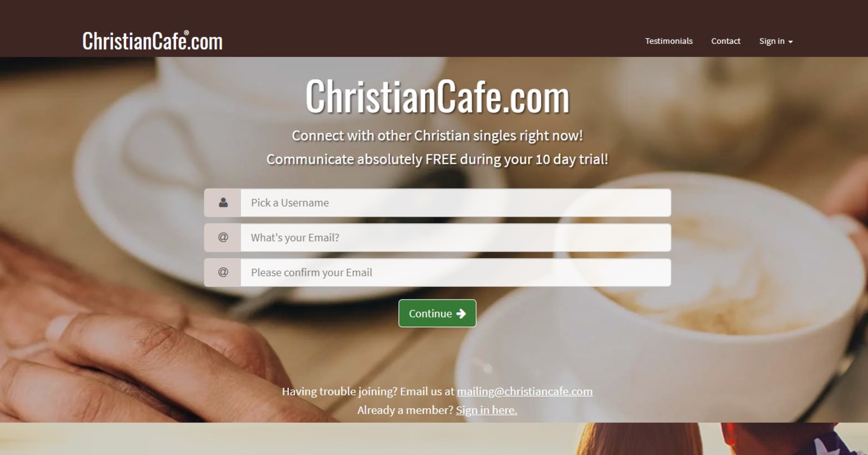Click the @ icon beside "What's your Email?"
Screen dimensions: 868x455
pos(223,238)
